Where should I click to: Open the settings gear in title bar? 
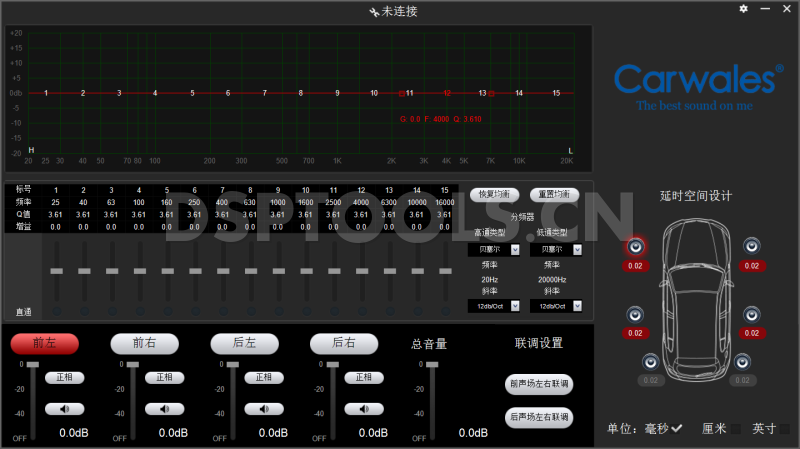(x=743, y=9)
